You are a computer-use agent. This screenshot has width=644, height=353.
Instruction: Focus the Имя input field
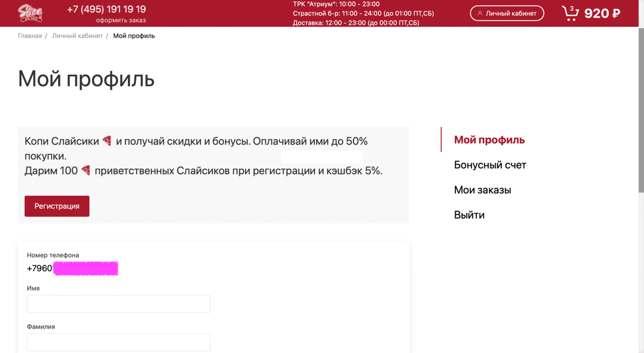118,304
